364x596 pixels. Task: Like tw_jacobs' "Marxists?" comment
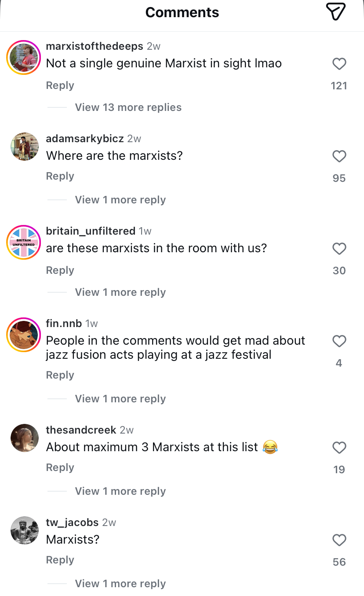tap(339, 540)
